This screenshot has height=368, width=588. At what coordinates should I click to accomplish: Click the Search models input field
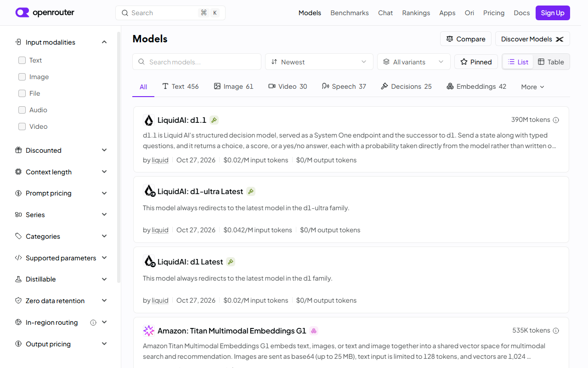pos(197,62)
